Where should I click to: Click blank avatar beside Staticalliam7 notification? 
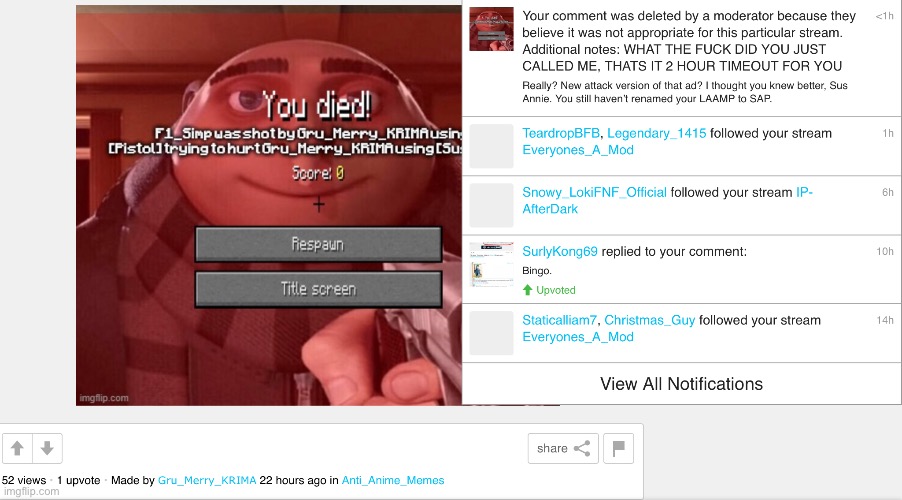[491, 333]
